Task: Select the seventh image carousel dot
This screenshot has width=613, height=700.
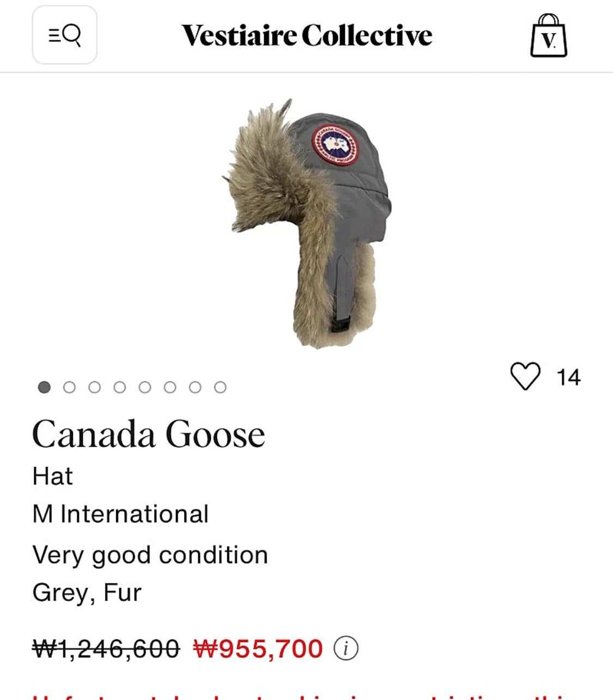Action: pyautogui.click(x=195, y=387)
